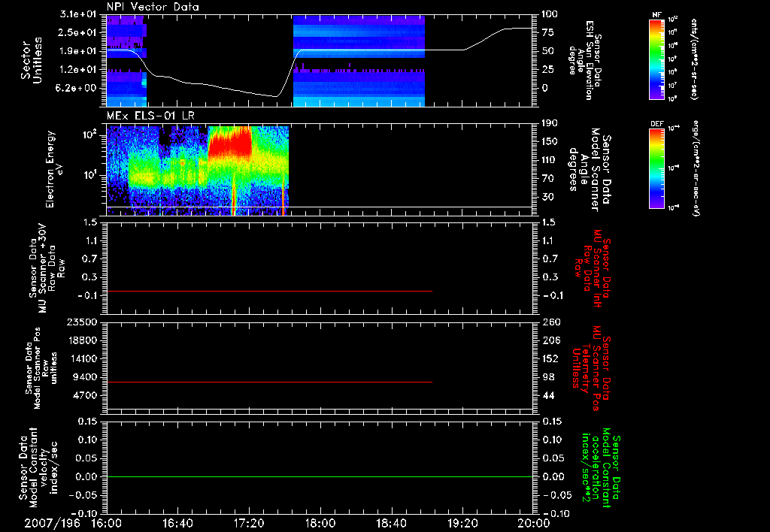Select the '9400' scanner position tick label
Screen dimensions: 770x532
pyautogui.click(x=86, y=377)
